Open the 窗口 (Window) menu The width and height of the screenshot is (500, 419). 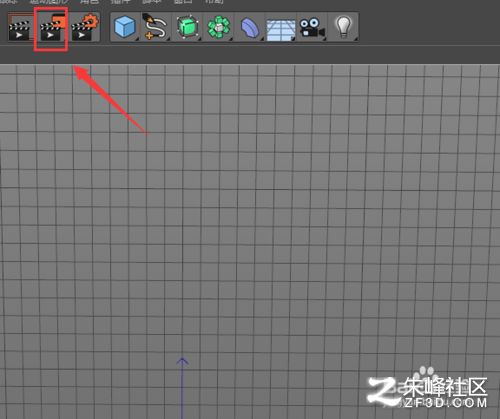pos(183,2)
